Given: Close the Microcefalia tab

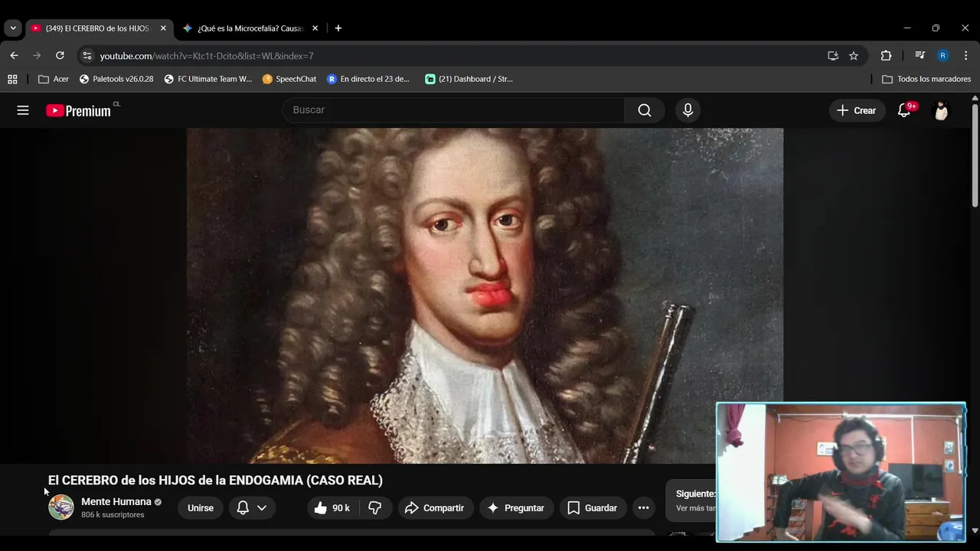Looking at the screenshot, I should click(315, 28).
